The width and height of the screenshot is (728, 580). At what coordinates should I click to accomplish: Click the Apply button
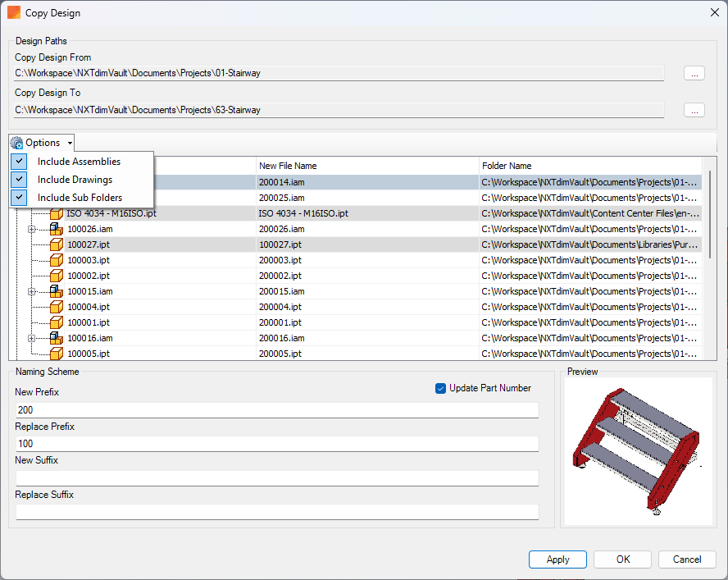click(x=557, y=559)
